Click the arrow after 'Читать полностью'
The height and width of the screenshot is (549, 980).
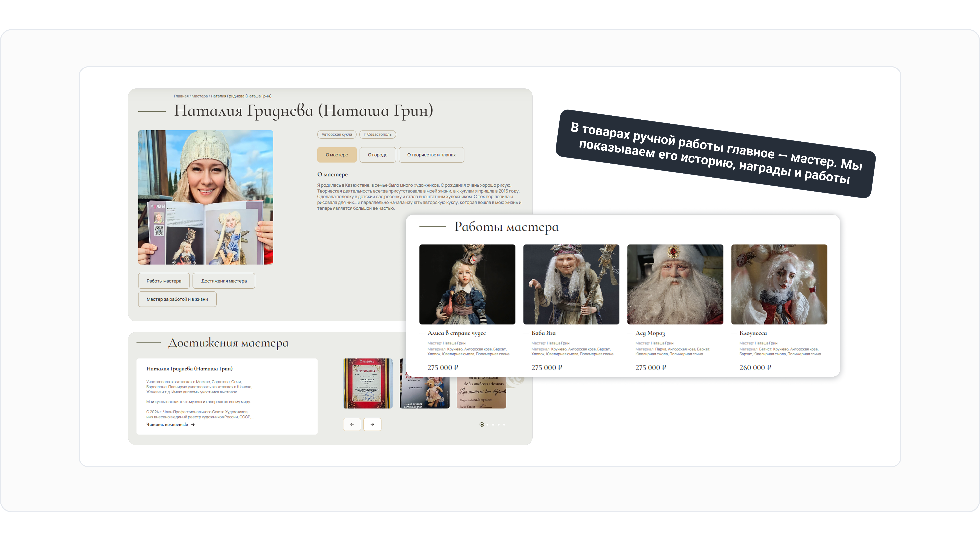click(193, 425)
